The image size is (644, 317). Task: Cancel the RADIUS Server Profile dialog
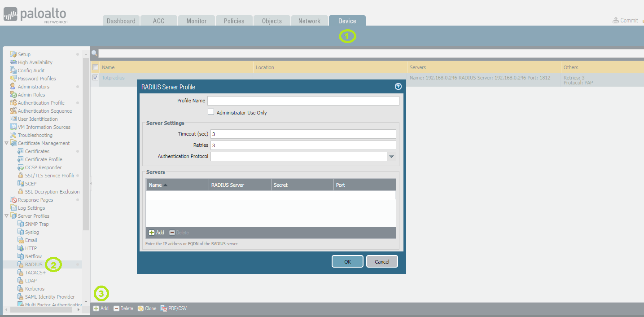pos(382,261)
